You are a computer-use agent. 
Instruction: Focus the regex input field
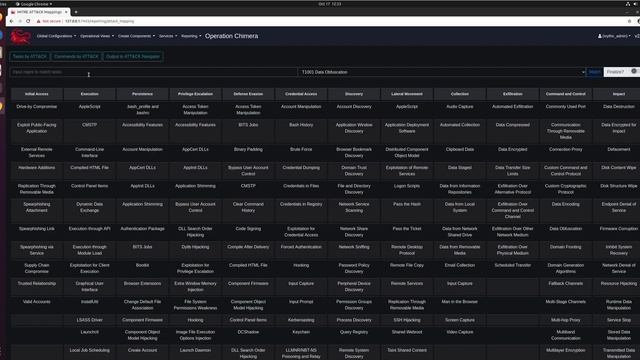153,72
